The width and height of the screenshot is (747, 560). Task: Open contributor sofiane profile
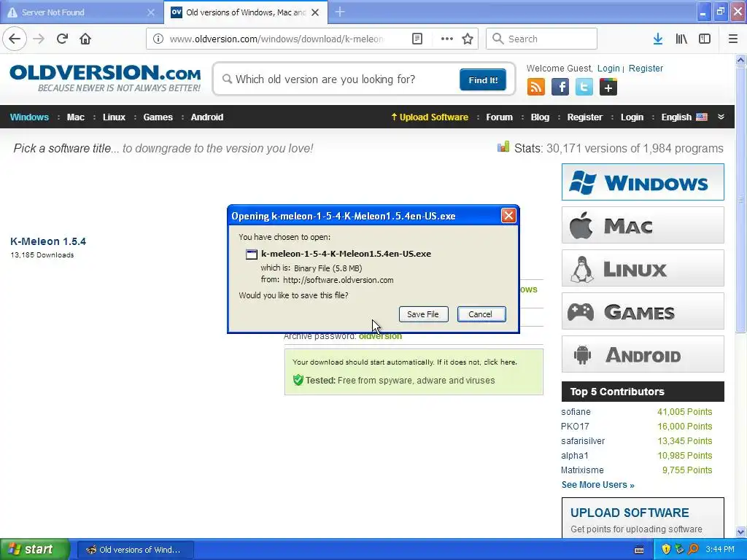(x=576, y=412)
